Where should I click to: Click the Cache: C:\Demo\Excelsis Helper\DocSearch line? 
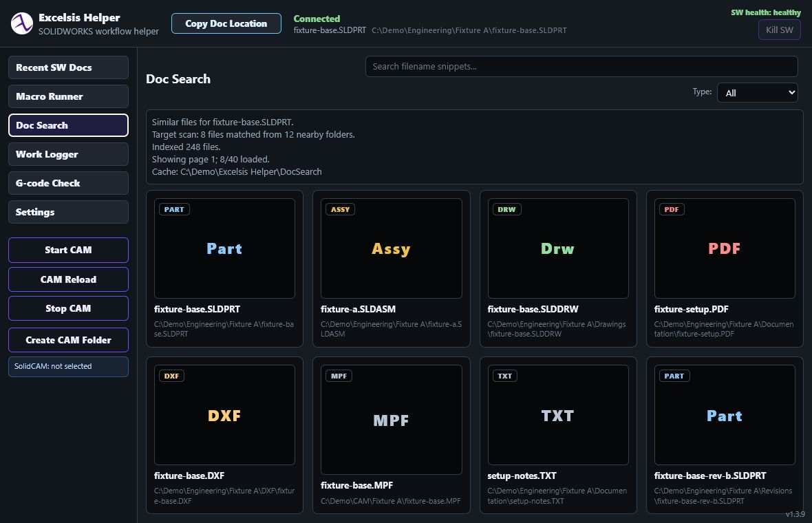click(x=237, y=171)
